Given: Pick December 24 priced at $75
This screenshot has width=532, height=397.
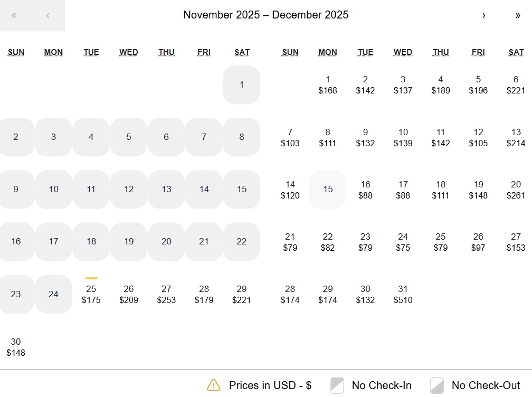Looking at the screenshot, I should tap(403, 242).
